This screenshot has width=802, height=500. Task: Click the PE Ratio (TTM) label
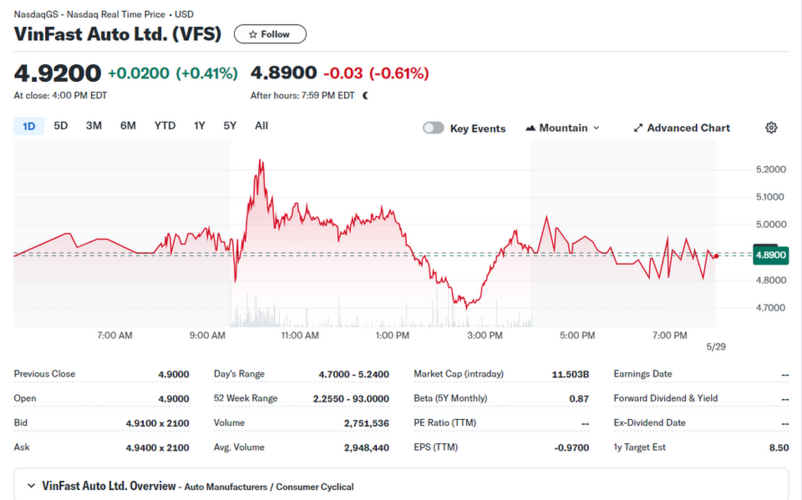pyautogui.click(x=445, y=423)
